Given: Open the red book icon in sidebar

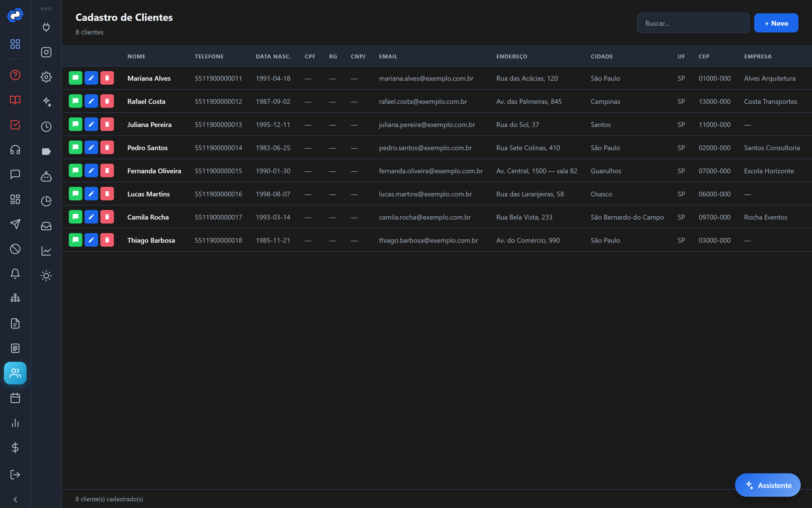Looking at the screenshot, I should 15,100.
